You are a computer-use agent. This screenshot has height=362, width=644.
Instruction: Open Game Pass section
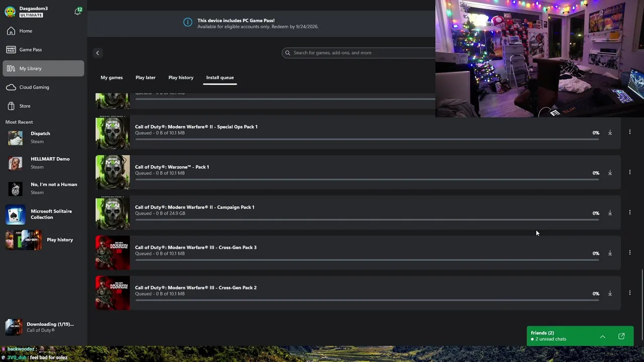point(43,50)
